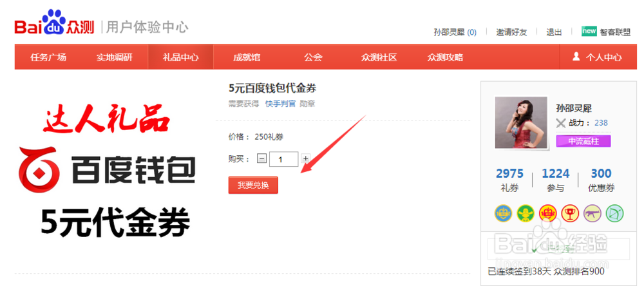Screen dimensions: 644x286
Task: Click the username 孙邵灵犀 (0) in header
Action: click(455, 32)
